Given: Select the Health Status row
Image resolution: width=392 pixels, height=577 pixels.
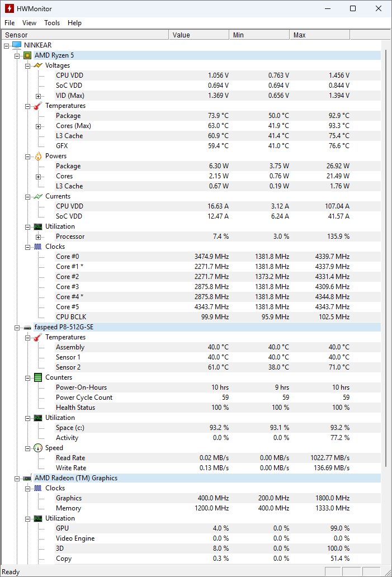Looking at the screenshot, I should click(x=75, y=408).
